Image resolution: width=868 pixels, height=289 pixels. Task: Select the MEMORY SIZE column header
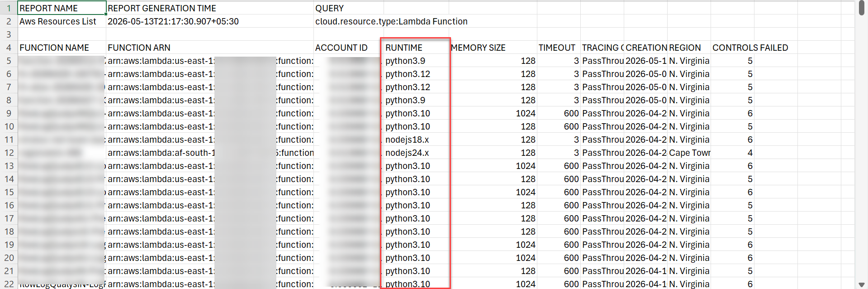(493, 48)
